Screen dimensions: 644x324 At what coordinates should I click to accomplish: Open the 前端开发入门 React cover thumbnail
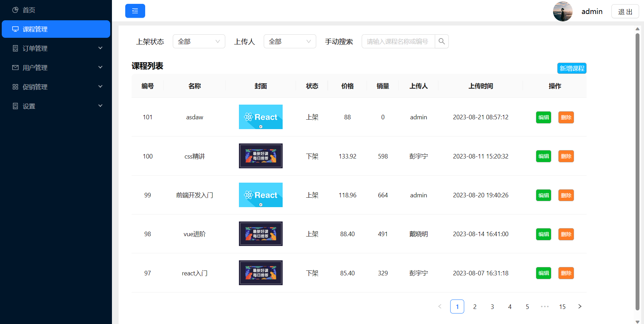pyautogui.click(x=261, y=195)
